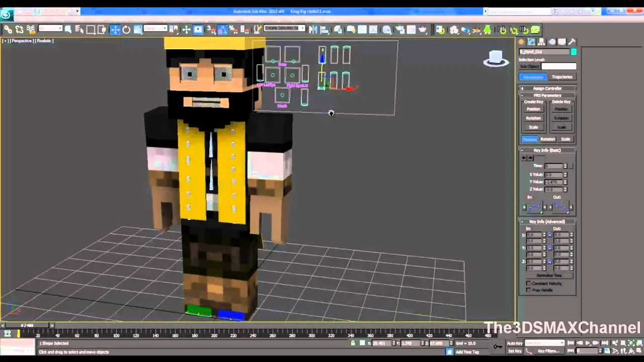644x362 pixels.
Task: Open the Display command panel tab
Action: point(562,42)
